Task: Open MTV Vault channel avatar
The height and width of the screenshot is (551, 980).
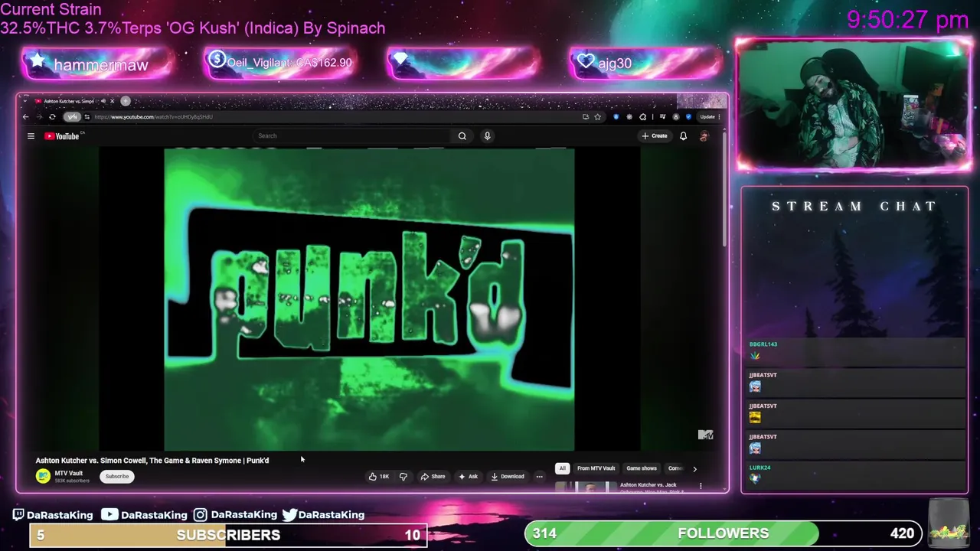Action: click(x=43, y=476)
